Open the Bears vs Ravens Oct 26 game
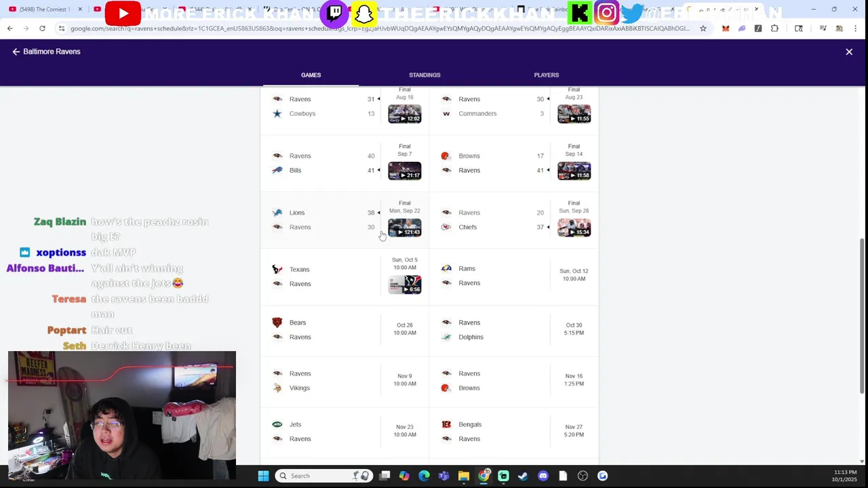868x488 pixels. pos(344,330)
